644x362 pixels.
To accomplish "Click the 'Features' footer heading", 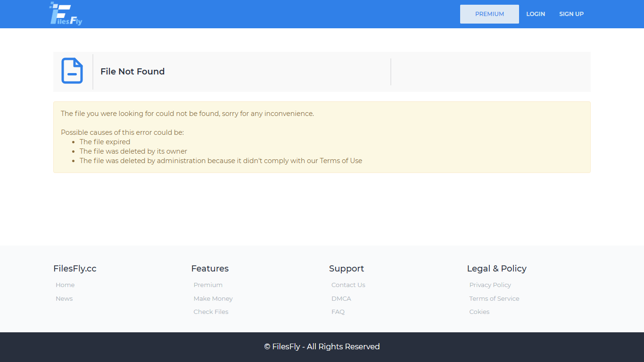I will click(210, 269).
